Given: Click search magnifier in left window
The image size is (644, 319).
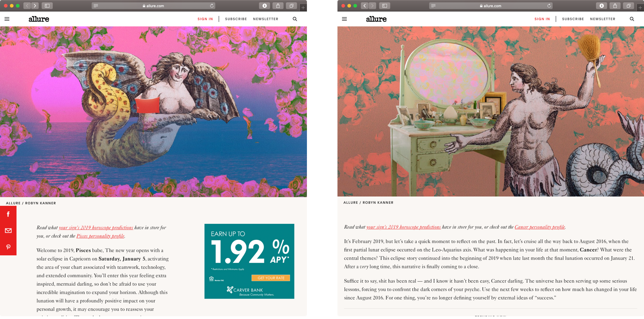Looking at the screenshot, I should click(295, 19).
